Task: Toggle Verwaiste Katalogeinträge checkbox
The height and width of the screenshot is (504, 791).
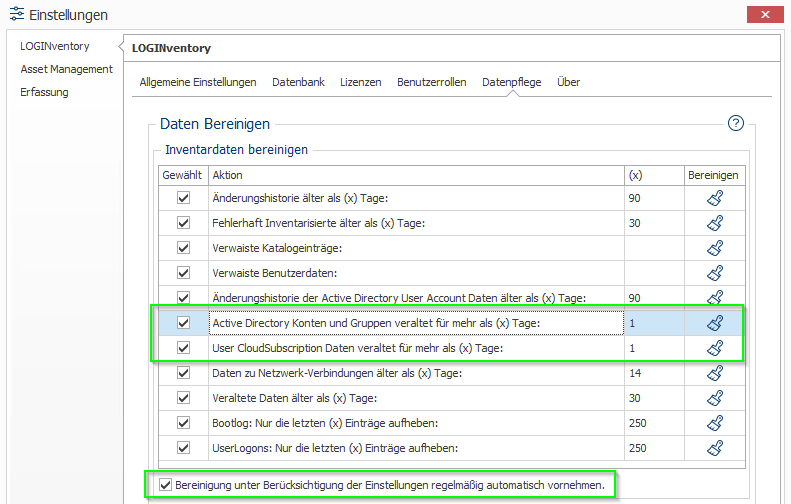Action: click(183, 248)
